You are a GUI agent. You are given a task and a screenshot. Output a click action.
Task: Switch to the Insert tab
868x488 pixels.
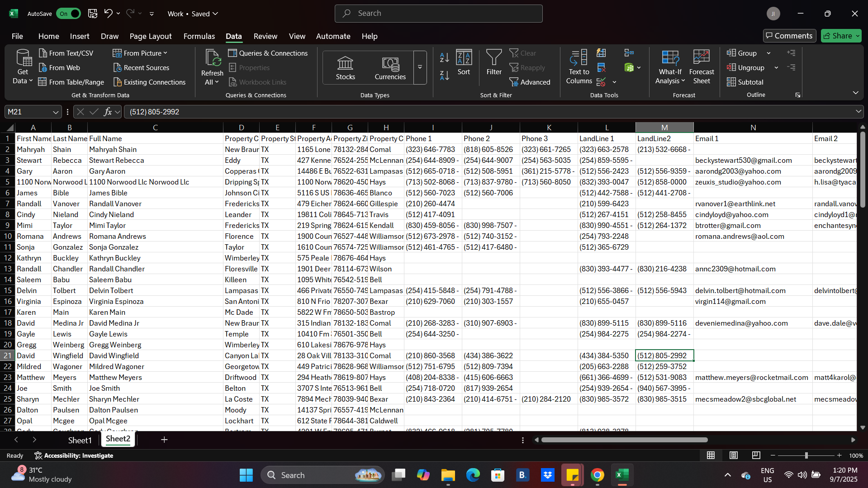(80, 36)
